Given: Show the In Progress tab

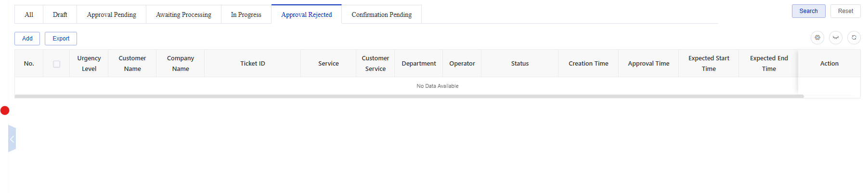Looking at the screenshot, I should pyautogui.click(x=246, y=14).
